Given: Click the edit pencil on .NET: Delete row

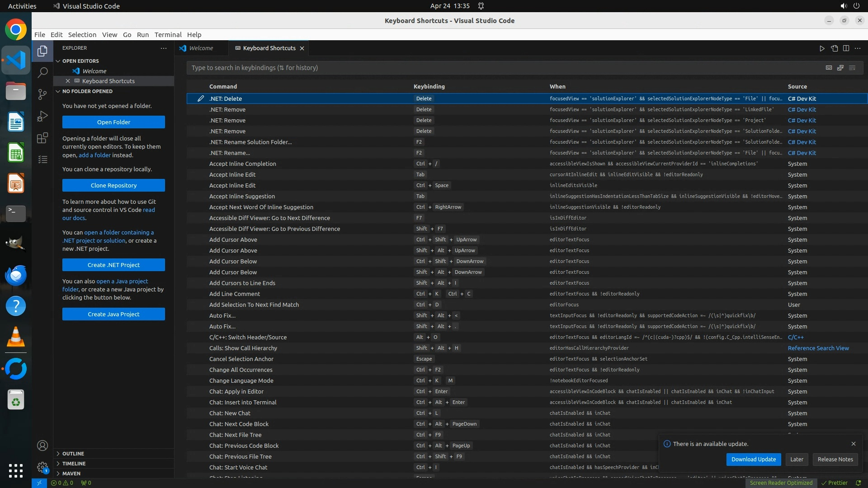Looking at the screenshot, I should tap(201, 99).
